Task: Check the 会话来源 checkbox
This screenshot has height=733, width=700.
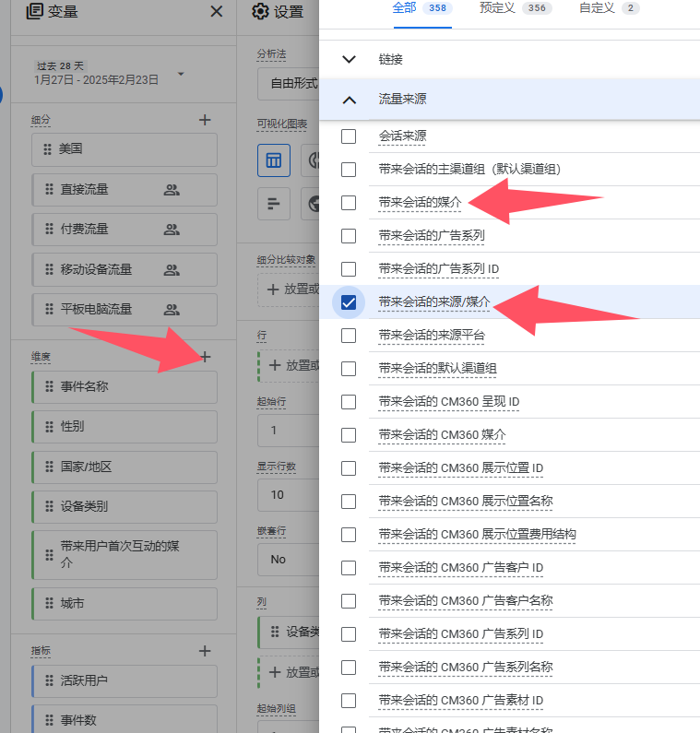Action: pos(349,136)
